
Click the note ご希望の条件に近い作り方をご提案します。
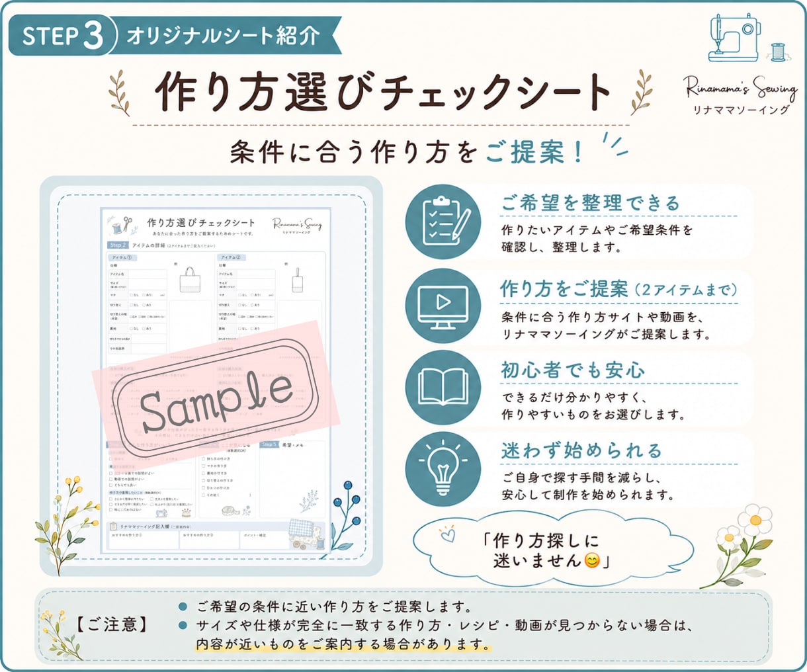click(x=334, y=607)
